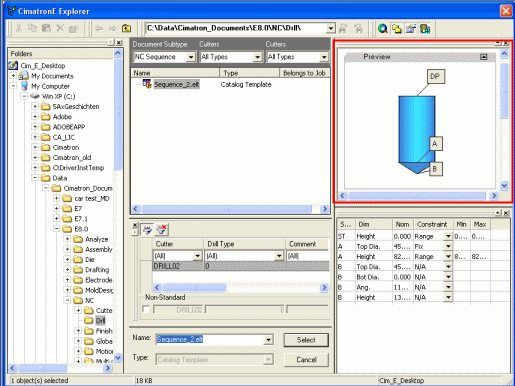The height and width of the screenshot is (386, 515).
Task: Click the Type column header
Action: tap(249, 73)
